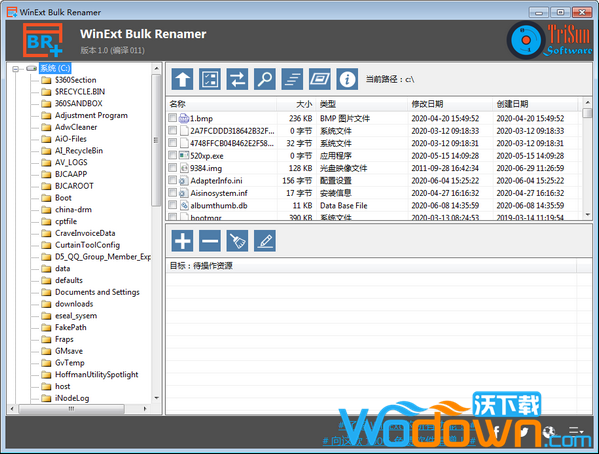The height and width of the screenshot is (454, 599).
Task: Sort by the 创建日期 column header
Action: (535, 104)
